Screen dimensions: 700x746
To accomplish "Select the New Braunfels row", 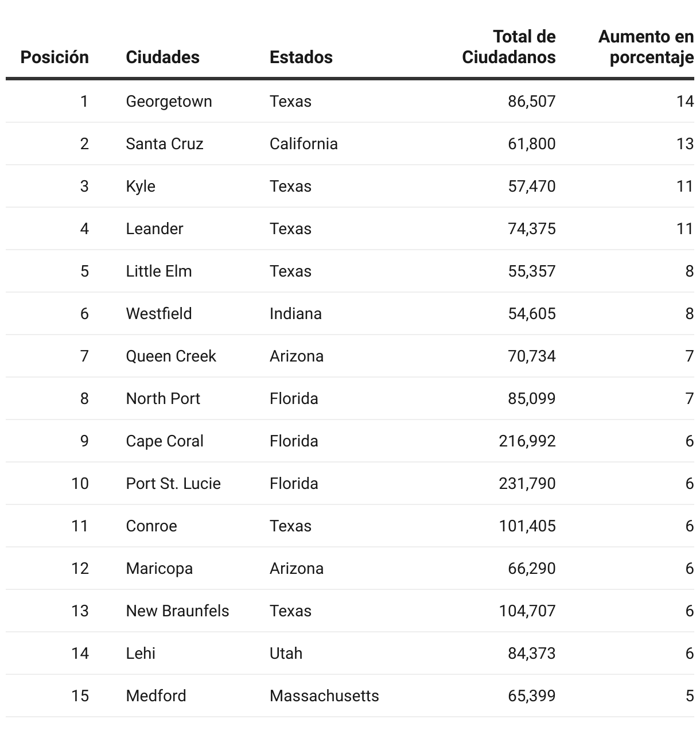I will click(x=177, y=611).
